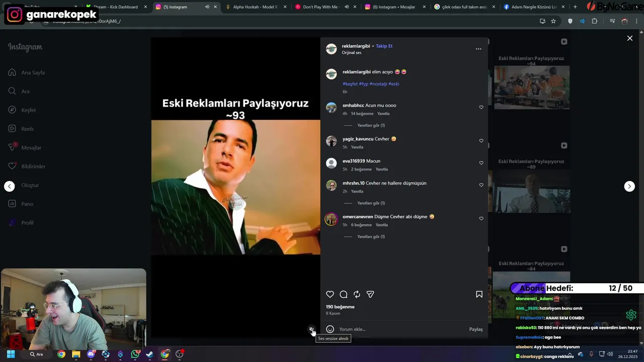Click the install app icon in address bar
Image resolution: width=644 pixels, height=362 pixels.
(542, 21)
